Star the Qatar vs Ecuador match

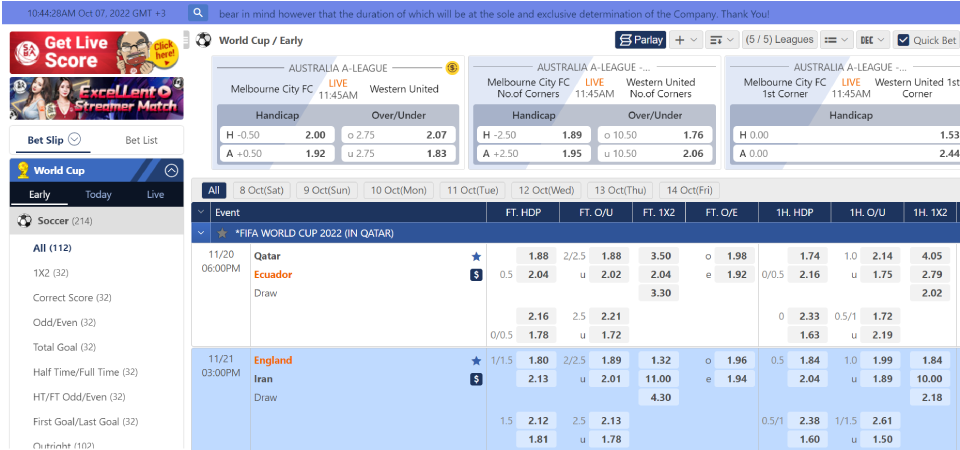pos(476,257)
